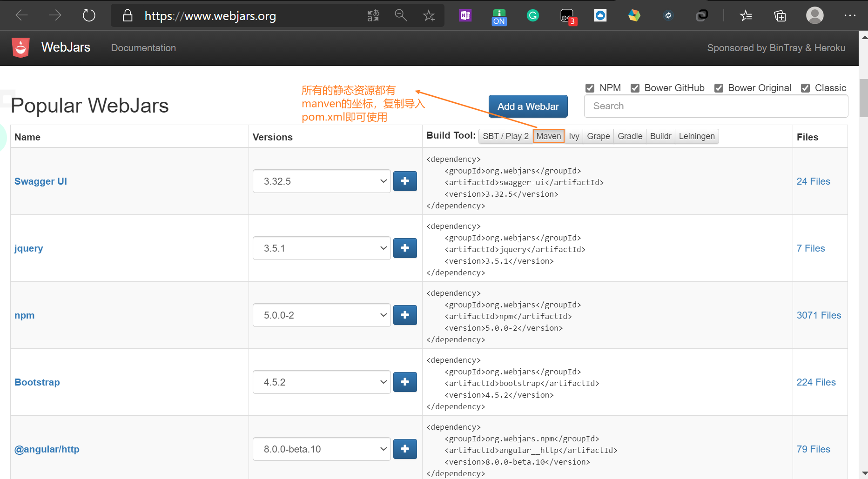This screenshot has width=868, height=479.
Task: Open the @angular/http link
Action: click(47, 449)
